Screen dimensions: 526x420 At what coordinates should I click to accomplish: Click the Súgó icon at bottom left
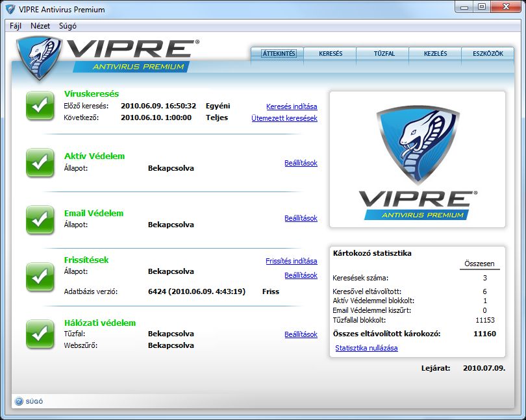(18, 401)
